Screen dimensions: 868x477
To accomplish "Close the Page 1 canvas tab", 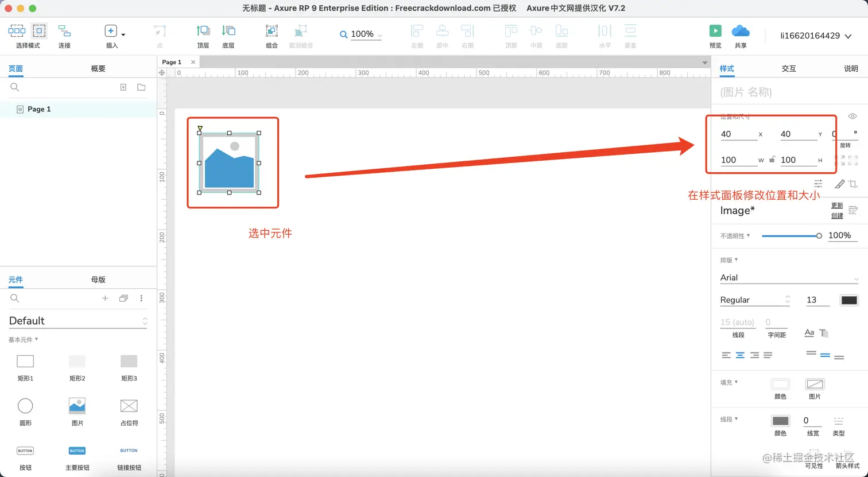I will pos(193,62).
